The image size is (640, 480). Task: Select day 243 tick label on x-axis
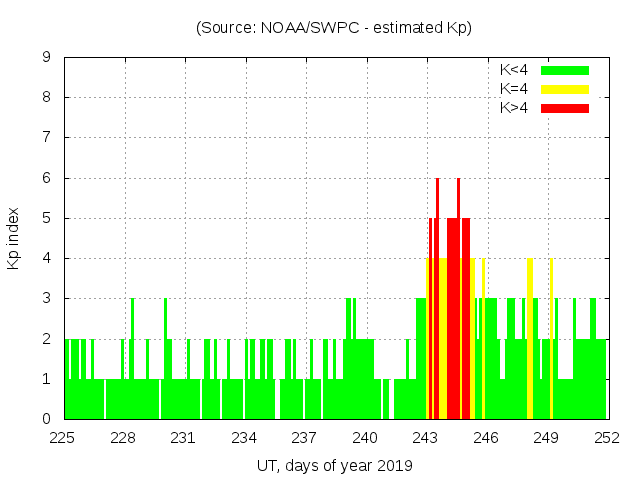coord(426,437)
